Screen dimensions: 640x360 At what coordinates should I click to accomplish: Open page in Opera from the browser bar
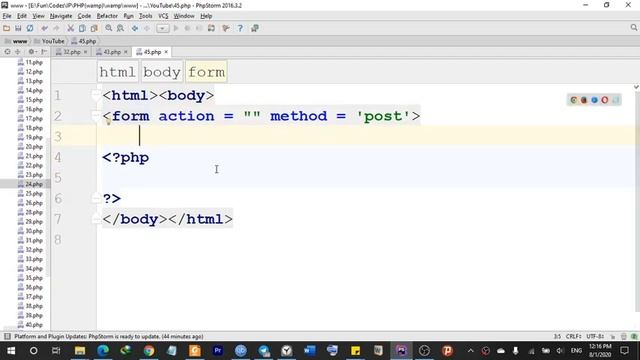coord(604,100)
